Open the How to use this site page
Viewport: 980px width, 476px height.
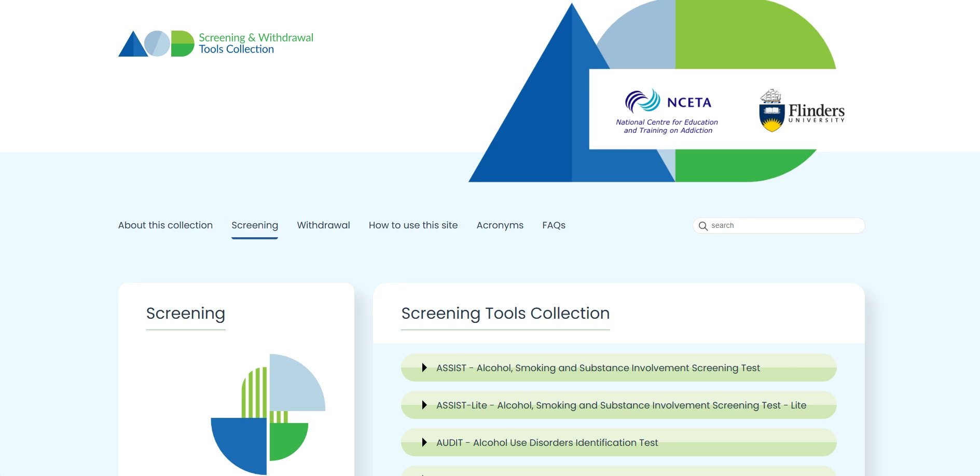tap(412, 225)
